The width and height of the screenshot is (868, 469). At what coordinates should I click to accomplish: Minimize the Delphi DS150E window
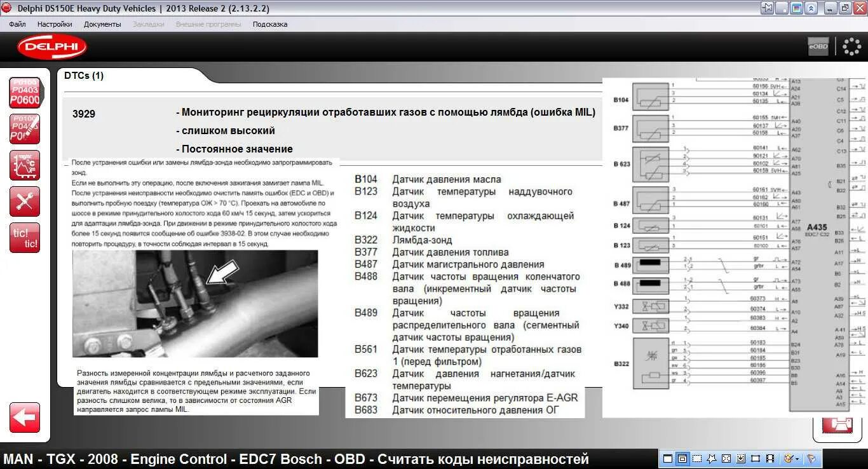tap(831, 8)
